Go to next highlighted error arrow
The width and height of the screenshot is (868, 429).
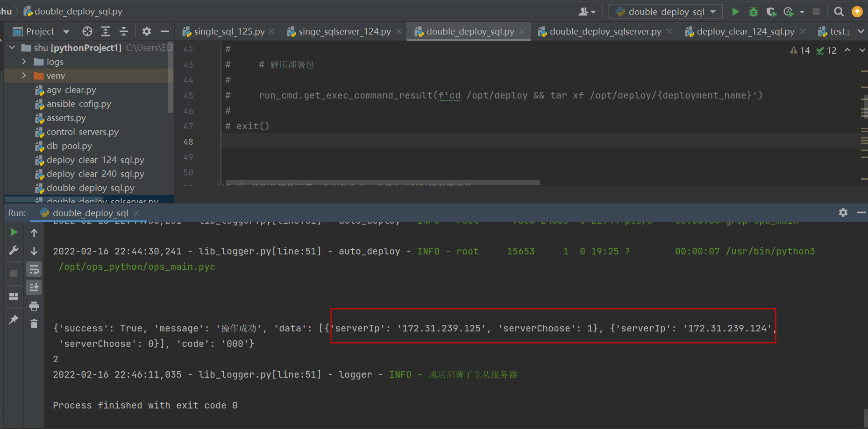(862, 50)
